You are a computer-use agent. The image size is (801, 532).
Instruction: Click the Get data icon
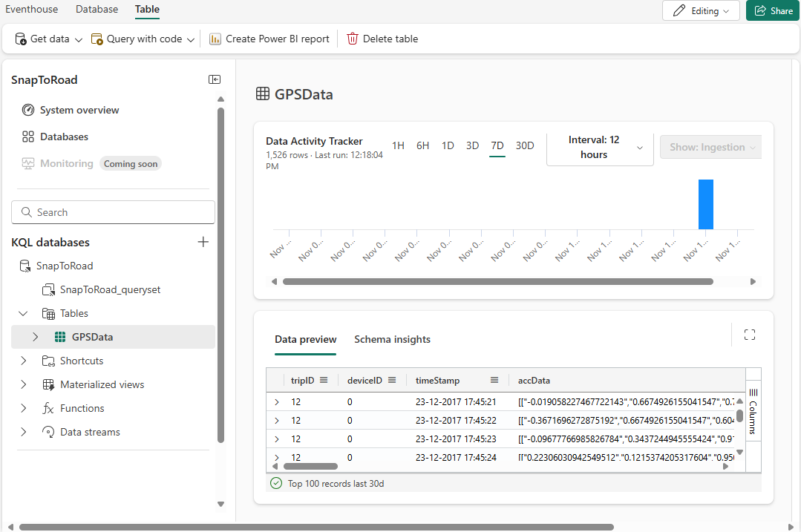(x=21, y=39)
